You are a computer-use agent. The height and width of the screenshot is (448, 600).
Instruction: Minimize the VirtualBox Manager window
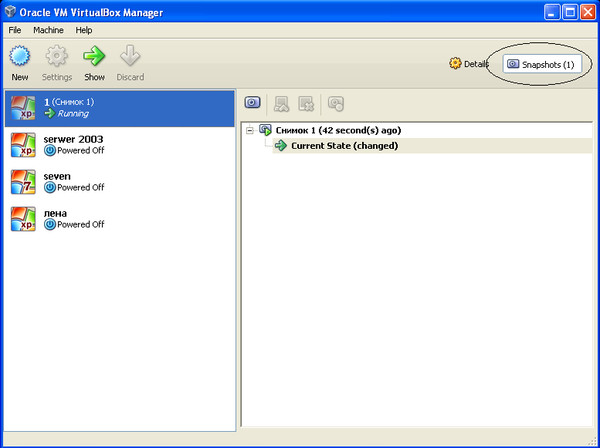(552, 12)
